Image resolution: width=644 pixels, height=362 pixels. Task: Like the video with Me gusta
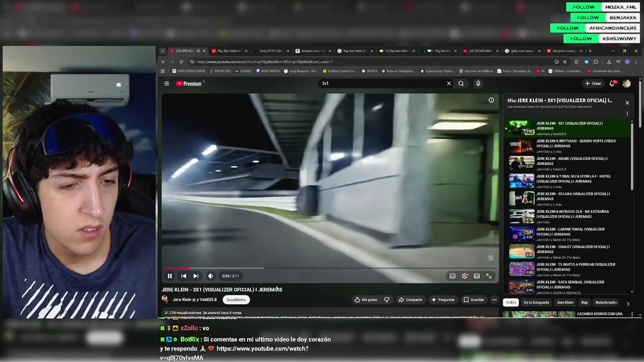tap(366, 300)
